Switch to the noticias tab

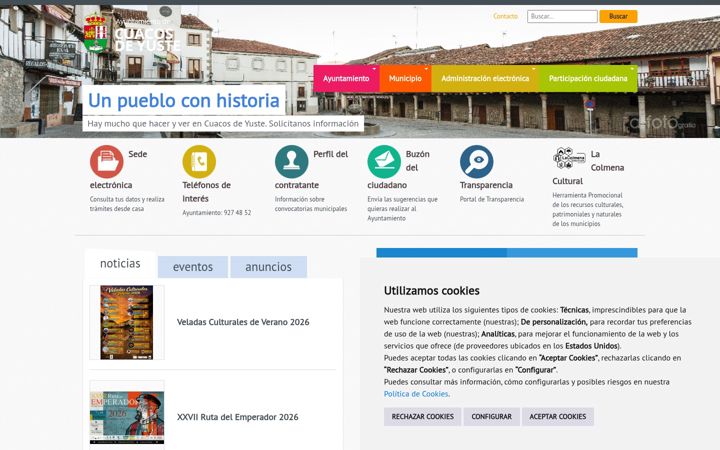click(x=120, y=264)
